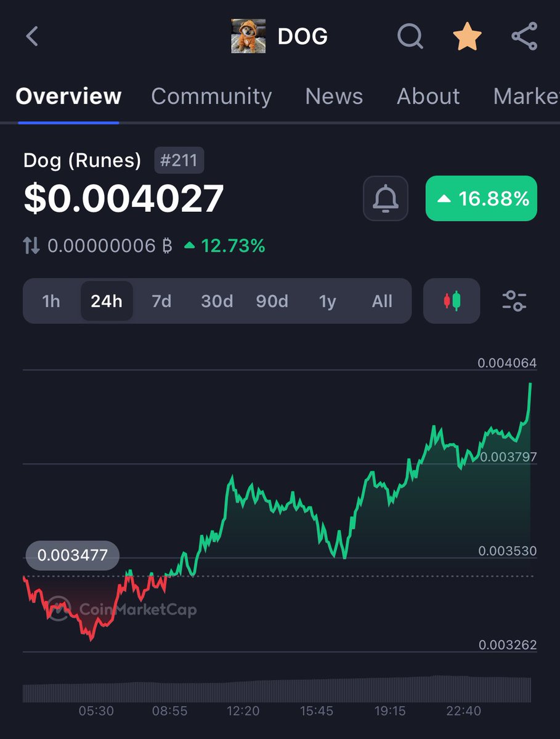560x739 pixels.
Task: Tap the 0.003262 axis label
Action: tap(508, 645)
